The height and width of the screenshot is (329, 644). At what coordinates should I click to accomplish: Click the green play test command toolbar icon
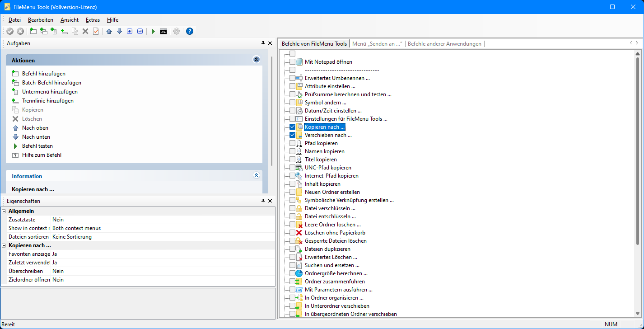pos(153,31)
